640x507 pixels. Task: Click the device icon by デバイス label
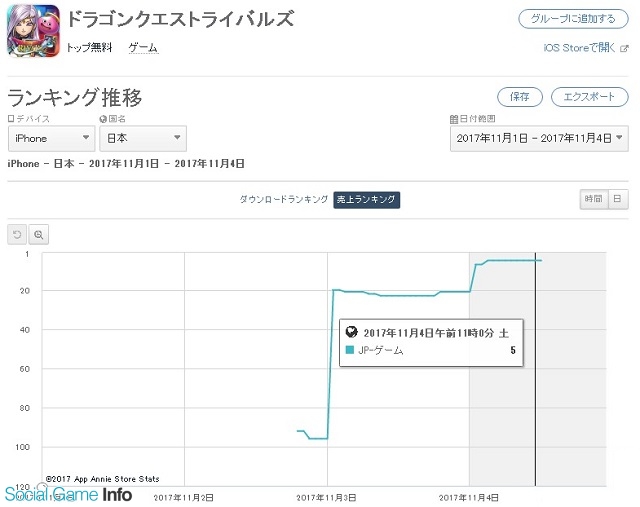pyautogui.click(x=11, y=119)
